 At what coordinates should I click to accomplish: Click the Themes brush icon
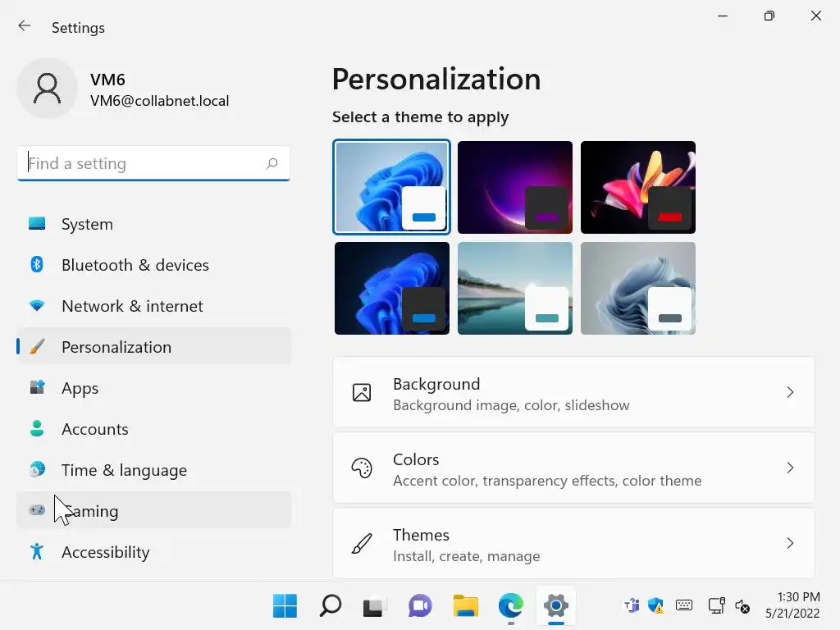(x=362, y=543)
